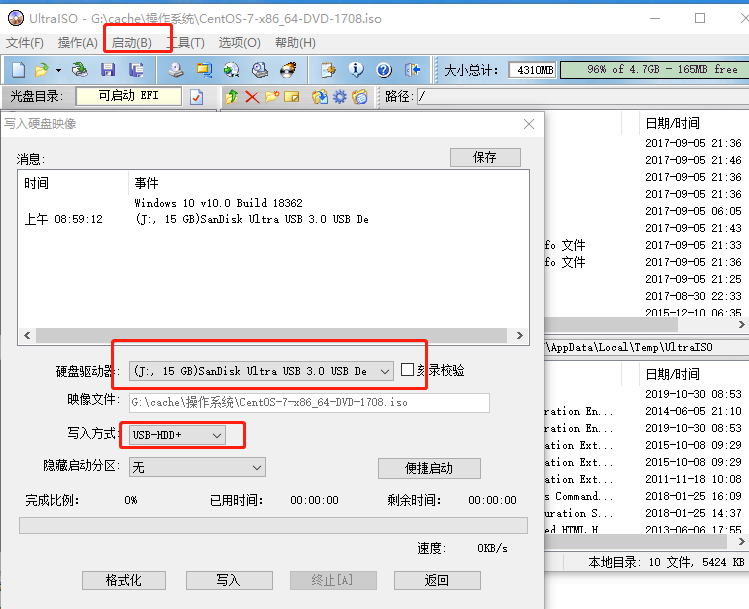Click message log scroll left arrow
Viewport: 749px width, 609px height.
27,335
